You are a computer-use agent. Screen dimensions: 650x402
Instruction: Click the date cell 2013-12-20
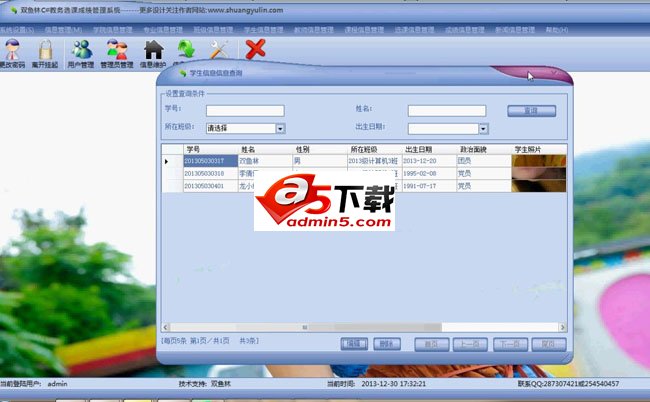click(429, 161)
